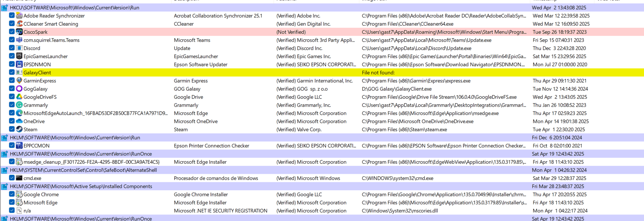Screen dimensions: 644x221
Task: Click the GalaxyClient entry icon
Action: tap(19, 73)
